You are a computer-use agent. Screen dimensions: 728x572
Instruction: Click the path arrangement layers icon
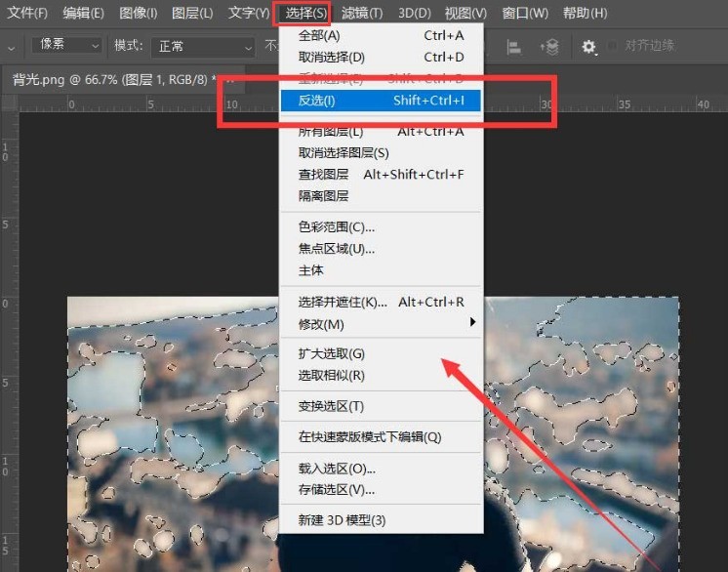point(549,47)
